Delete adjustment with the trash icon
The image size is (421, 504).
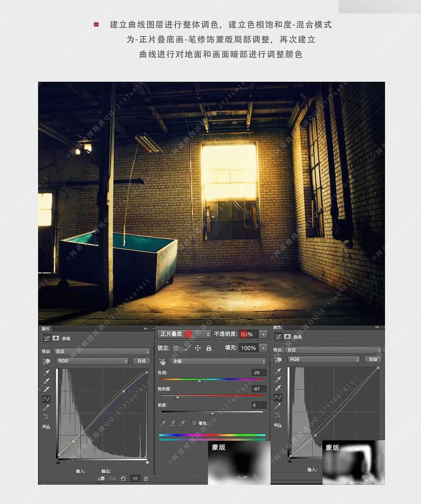tap(146, 479)
